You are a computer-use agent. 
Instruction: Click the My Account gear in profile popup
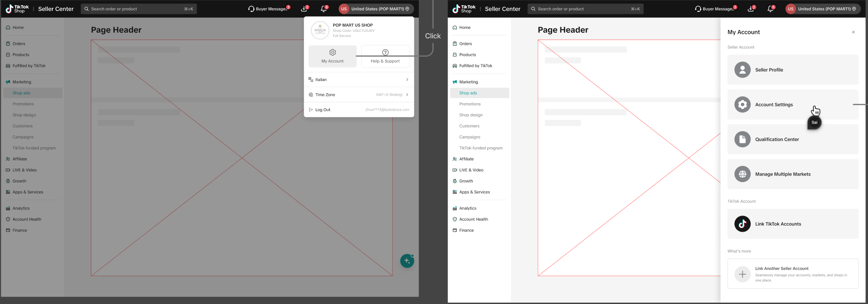[x=332, y=56]
